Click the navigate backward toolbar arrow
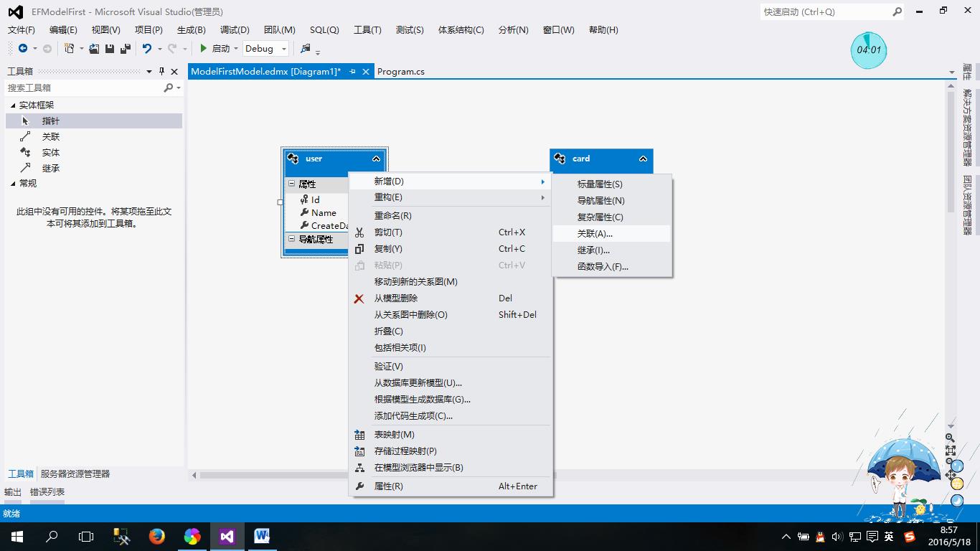980x551 pixels. pyautogui.click(x=23, y=48)
